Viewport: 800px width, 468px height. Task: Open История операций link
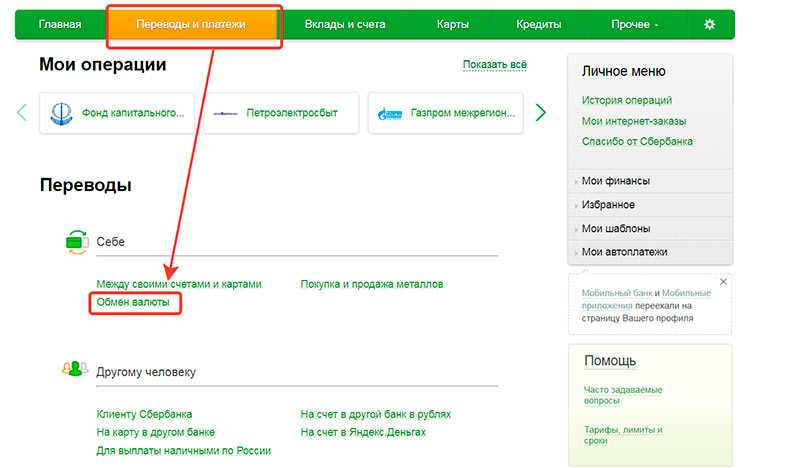click(x=627, y=100)
